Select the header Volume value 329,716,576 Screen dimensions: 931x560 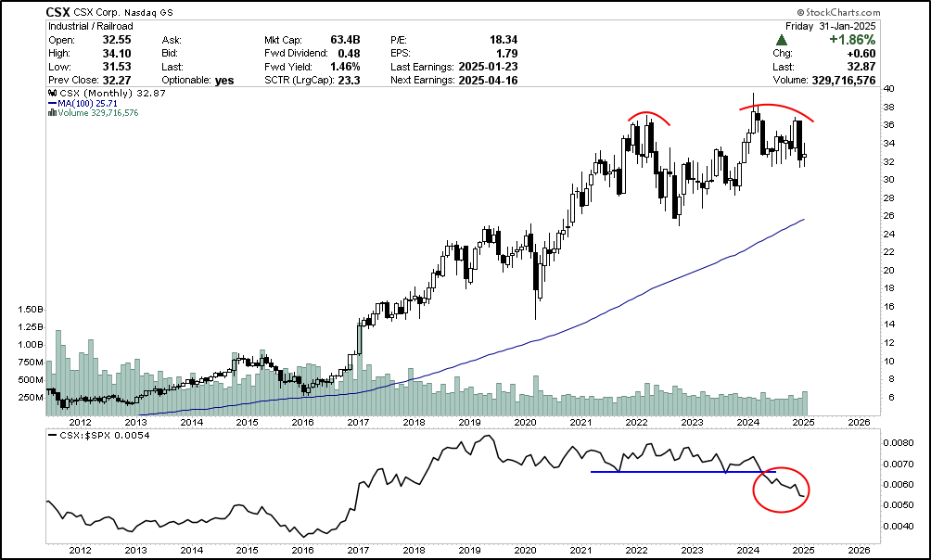click(843, 80)
